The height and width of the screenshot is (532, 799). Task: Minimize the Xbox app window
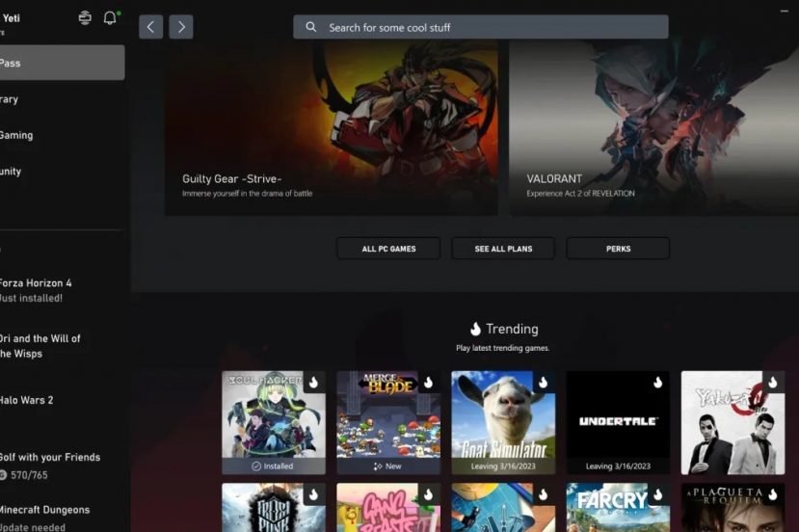coord(785,11)
